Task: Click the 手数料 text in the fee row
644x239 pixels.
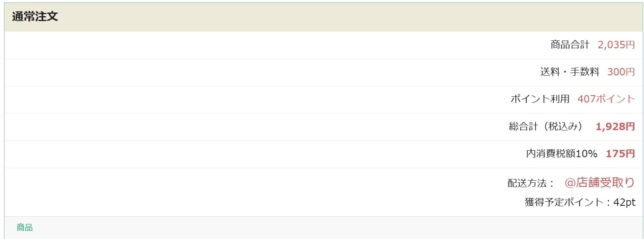Action: click(585, 72)
